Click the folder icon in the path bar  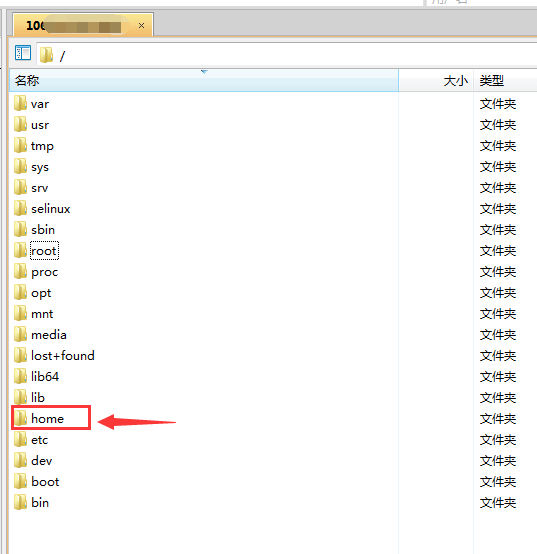click(46, 55)
